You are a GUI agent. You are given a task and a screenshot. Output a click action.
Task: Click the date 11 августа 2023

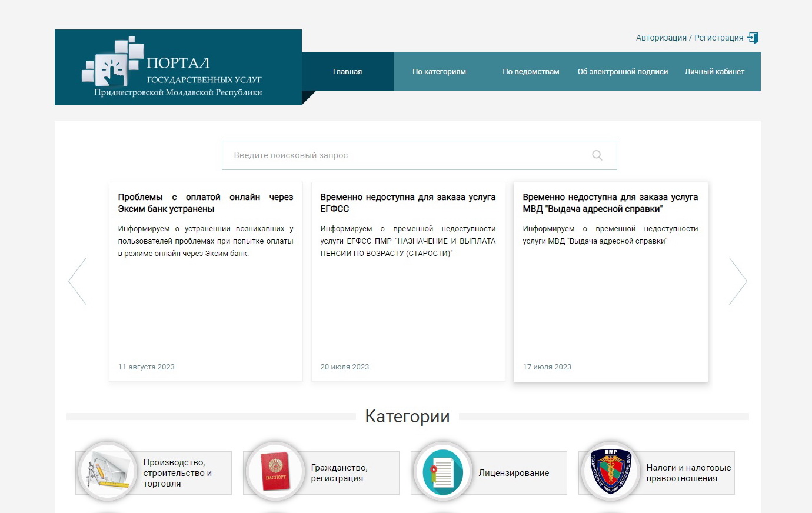click(x=146, y=367)
